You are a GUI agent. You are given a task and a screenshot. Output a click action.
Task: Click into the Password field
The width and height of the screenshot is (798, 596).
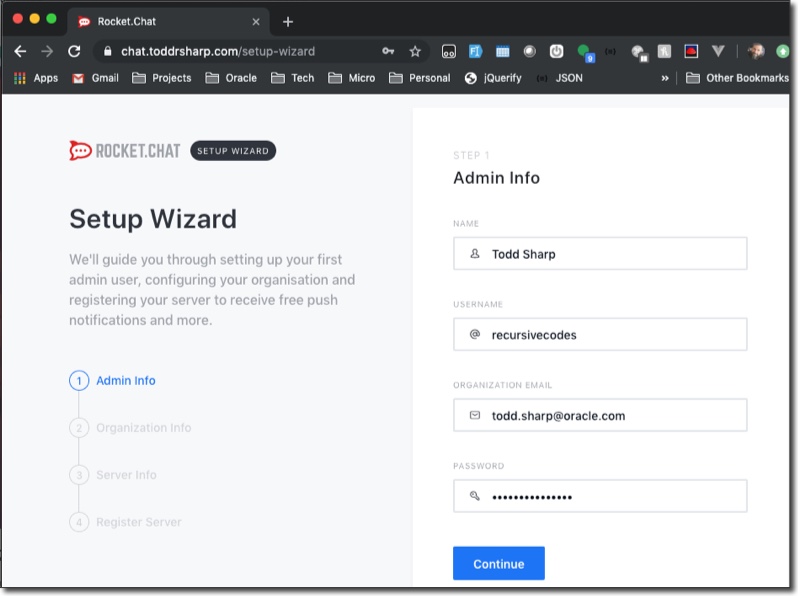pos(600,496)
